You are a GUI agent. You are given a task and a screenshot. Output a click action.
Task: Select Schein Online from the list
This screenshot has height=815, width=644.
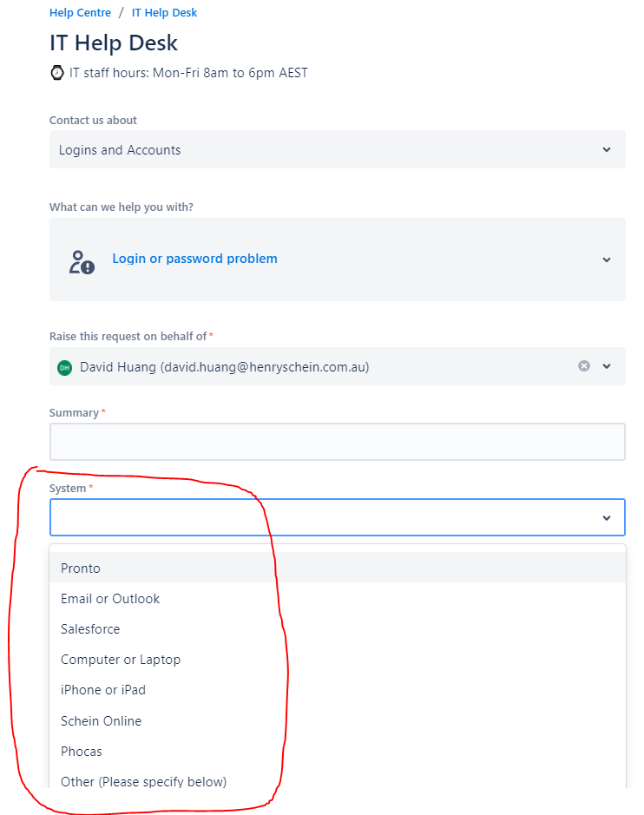coord(101,720)
